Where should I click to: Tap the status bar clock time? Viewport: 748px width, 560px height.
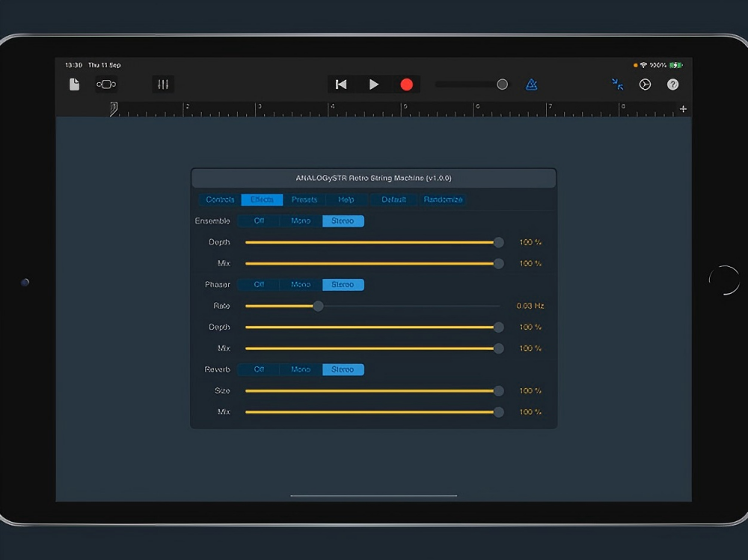coord(73,65)
